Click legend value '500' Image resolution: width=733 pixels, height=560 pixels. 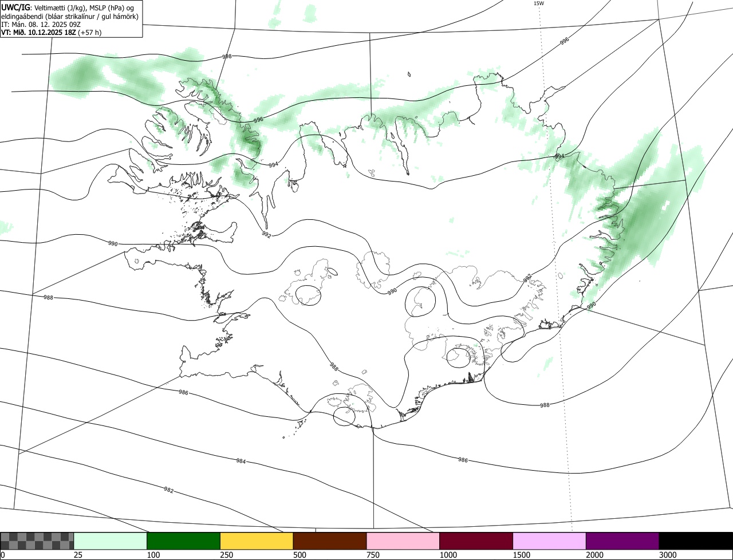click(x=299, y=555)
